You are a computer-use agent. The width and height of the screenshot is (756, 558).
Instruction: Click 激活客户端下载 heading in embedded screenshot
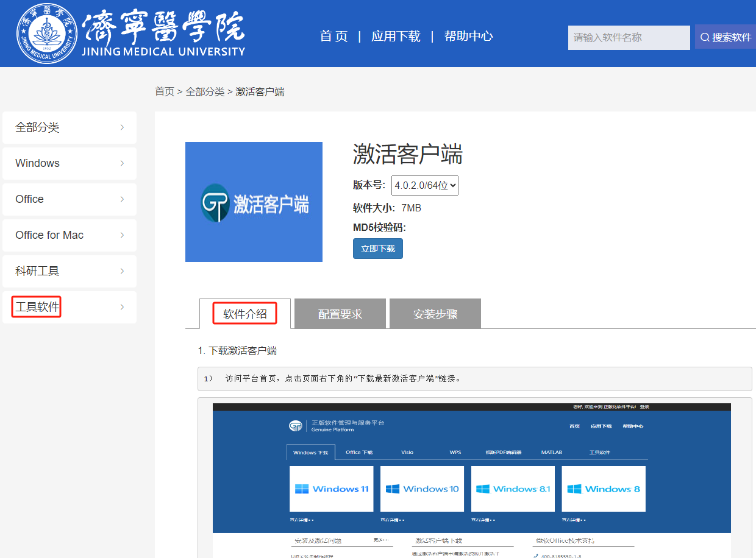point(439,540)
